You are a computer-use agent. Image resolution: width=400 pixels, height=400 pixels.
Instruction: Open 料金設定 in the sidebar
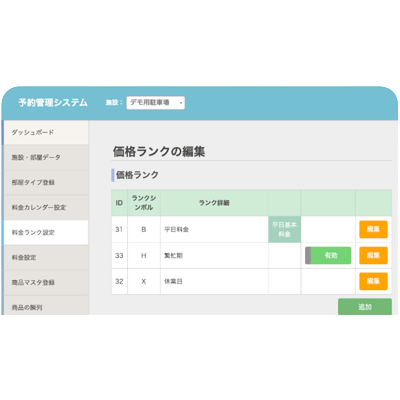tap(45, 258)
